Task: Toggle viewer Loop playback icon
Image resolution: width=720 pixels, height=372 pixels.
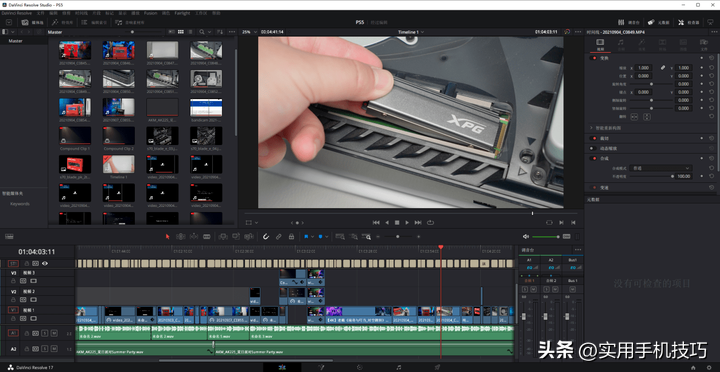Action: (430, 222)
